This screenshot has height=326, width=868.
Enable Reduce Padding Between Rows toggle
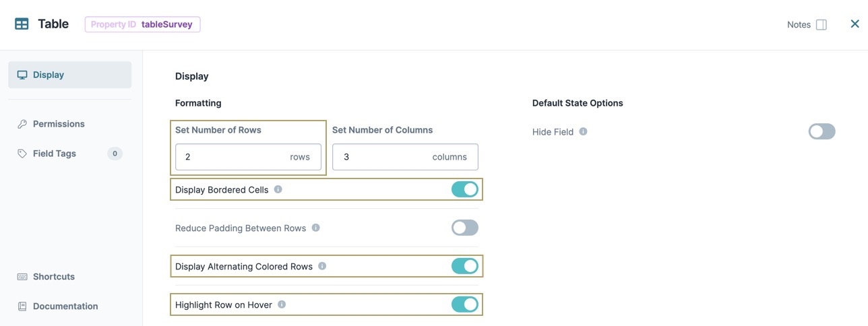[465, 228]
